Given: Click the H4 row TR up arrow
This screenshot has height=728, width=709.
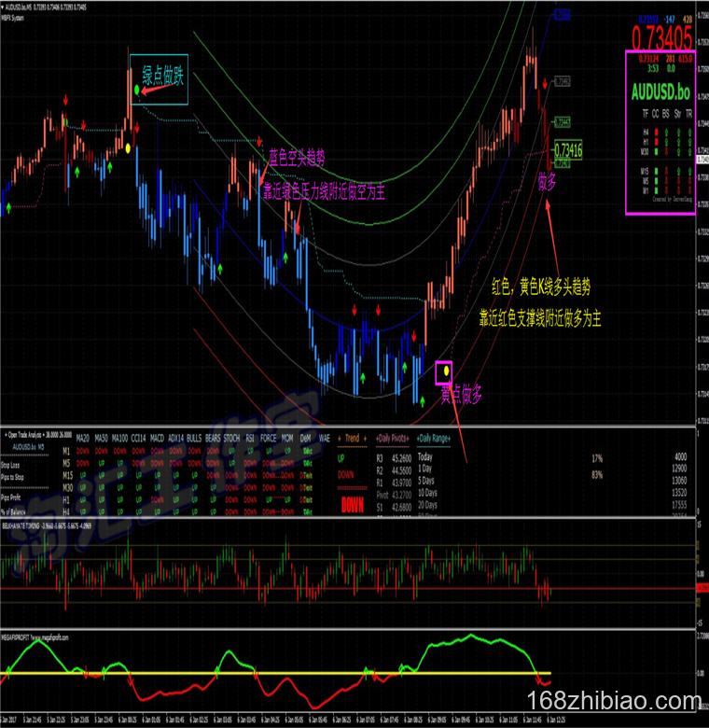Looking at the screenshot, I should pyautogui.click(x=690, y=132).
